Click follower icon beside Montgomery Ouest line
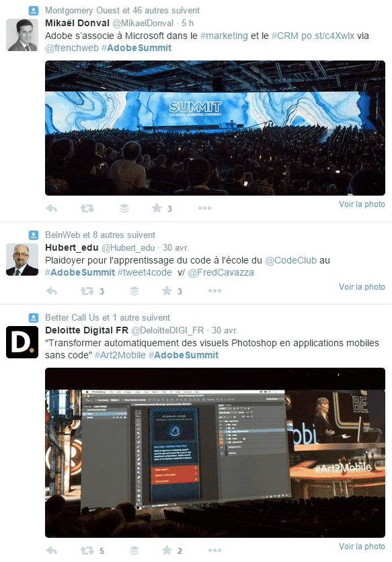392x562 pixels. point(34,11)
